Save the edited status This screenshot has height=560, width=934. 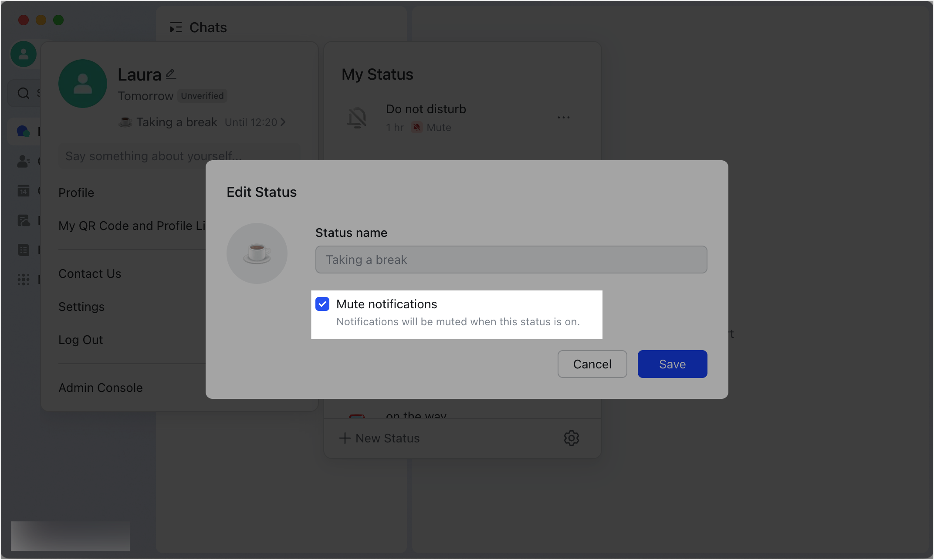(x=672, y=364)
